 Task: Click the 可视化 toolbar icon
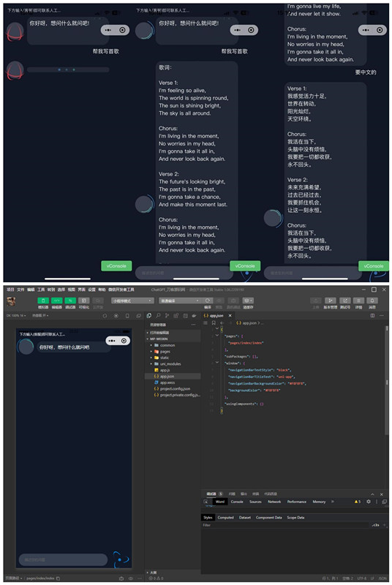click(84, 301)
